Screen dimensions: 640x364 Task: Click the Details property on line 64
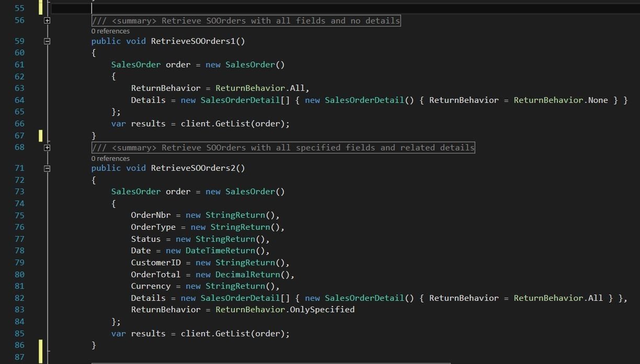click(148, 100)
